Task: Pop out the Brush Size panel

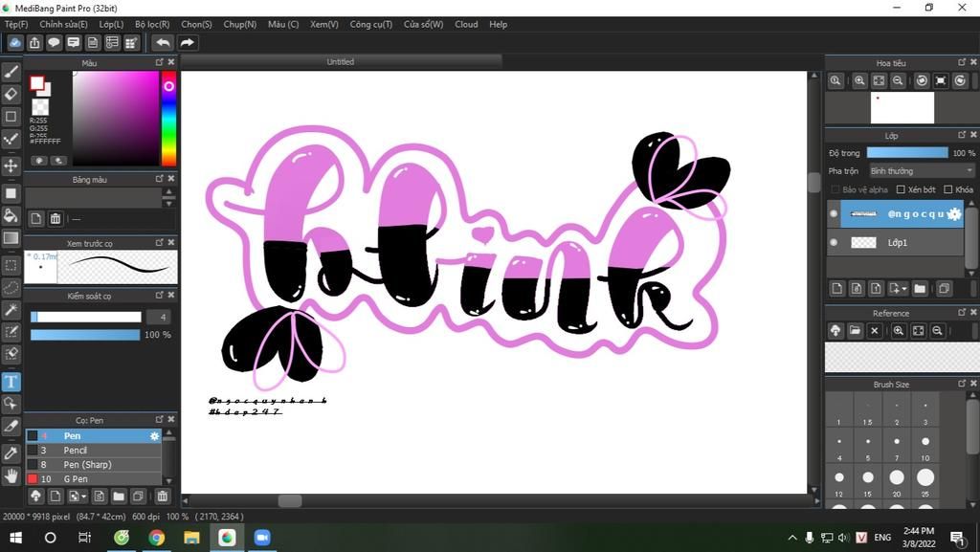Action: [x=962, y=384]
